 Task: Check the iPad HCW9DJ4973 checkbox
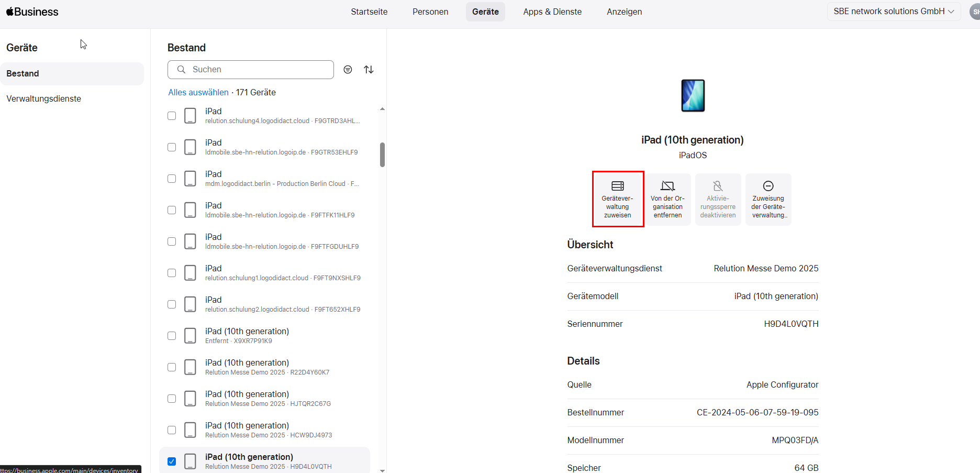click(x=172, y=430)
